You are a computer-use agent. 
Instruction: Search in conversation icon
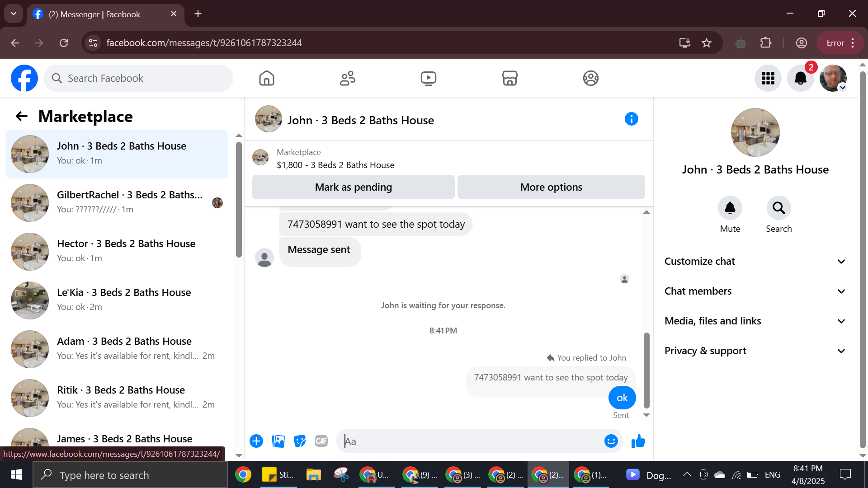point(778,208)
